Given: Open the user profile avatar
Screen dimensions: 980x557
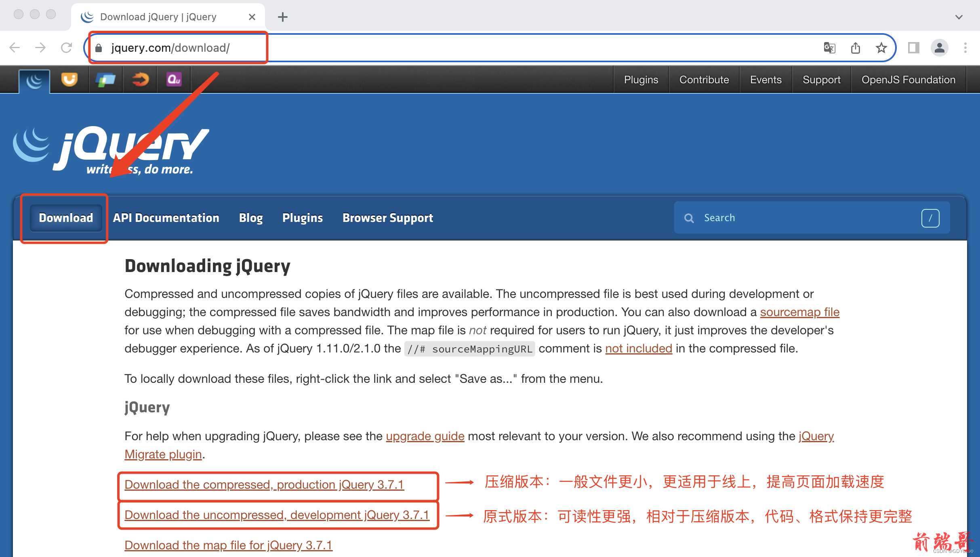Looking at the screenshot, I should 940,48.
